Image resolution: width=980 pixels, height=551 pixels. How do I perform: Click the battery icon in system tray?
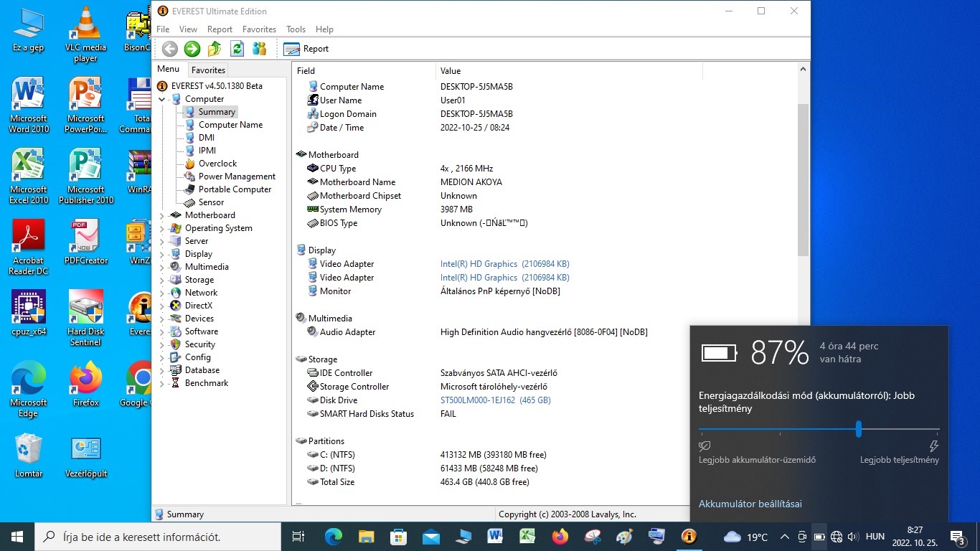[x=819, y=537]
